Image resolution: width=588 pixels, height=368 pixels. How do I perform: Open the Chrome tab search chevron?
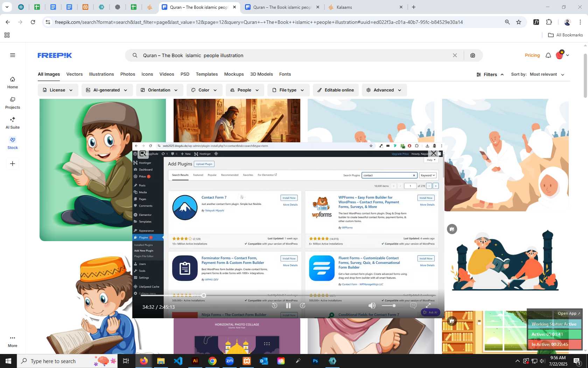pyautogui.click(x=7, y=7)
